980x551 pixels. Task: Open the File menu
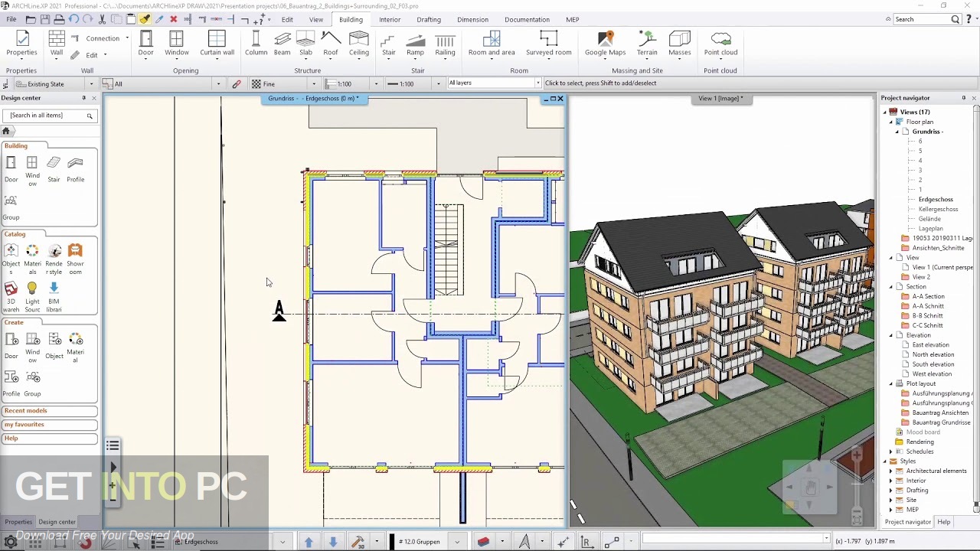tap(11, 19)
